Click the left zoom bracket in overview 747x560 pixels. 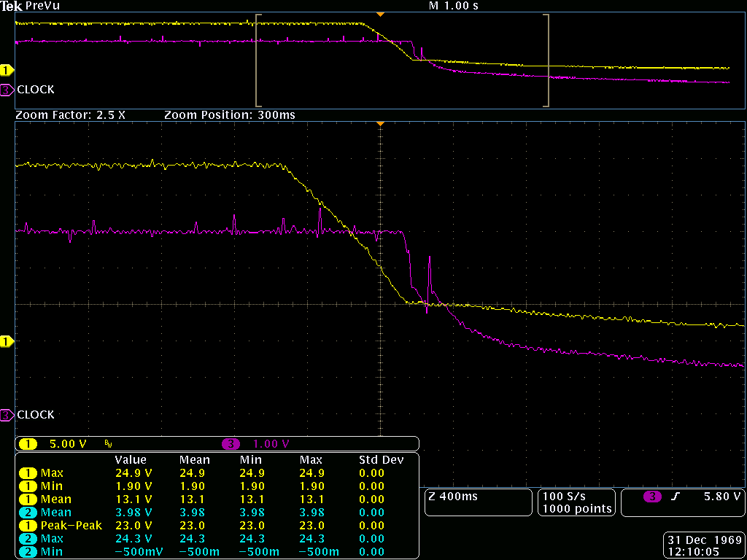pyautogui.click(x=259, y=60)
